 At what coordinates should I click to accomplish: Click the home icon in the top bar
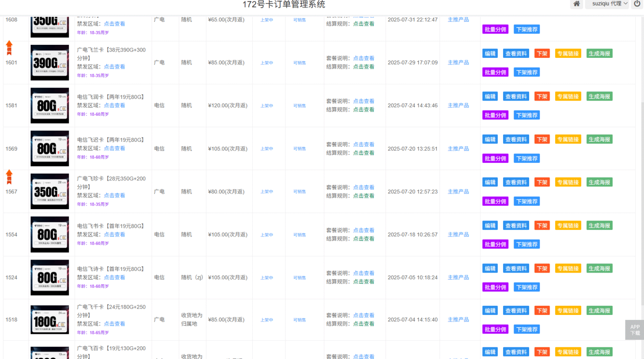576,4
